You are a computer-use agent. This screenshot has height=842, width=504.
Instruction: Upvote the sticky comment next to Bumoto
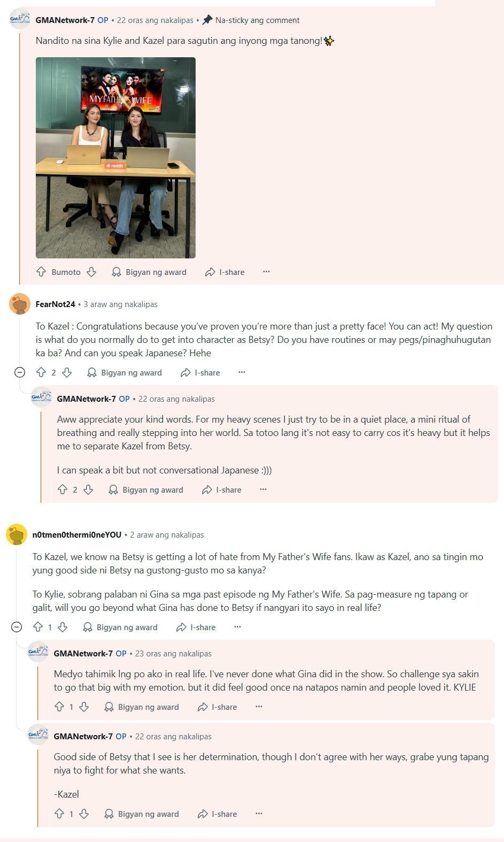41,272
